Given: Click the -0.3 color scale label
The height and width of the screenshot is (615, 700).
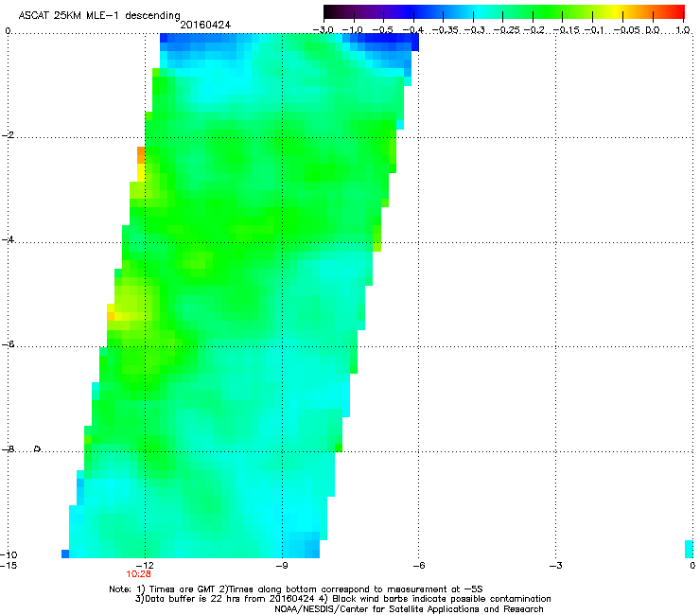Looking at the screenshot, I should tap(474, 30).
